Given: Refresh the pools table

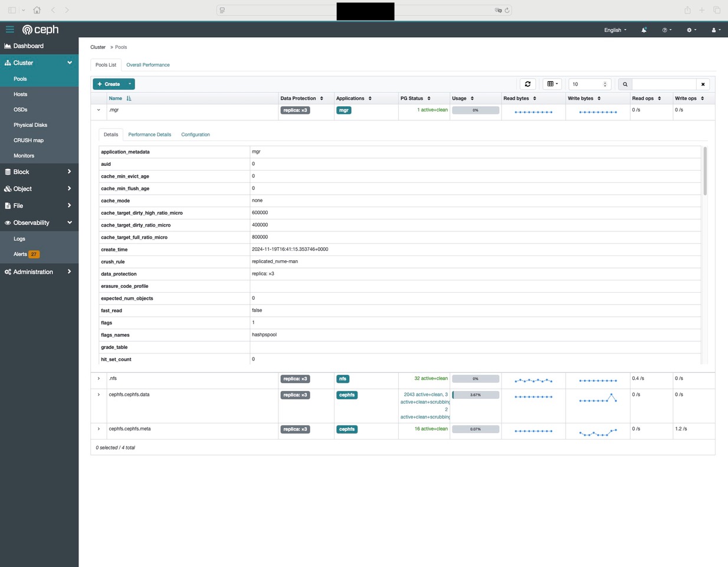Looking at the screenshot, I should coord(528,84).
